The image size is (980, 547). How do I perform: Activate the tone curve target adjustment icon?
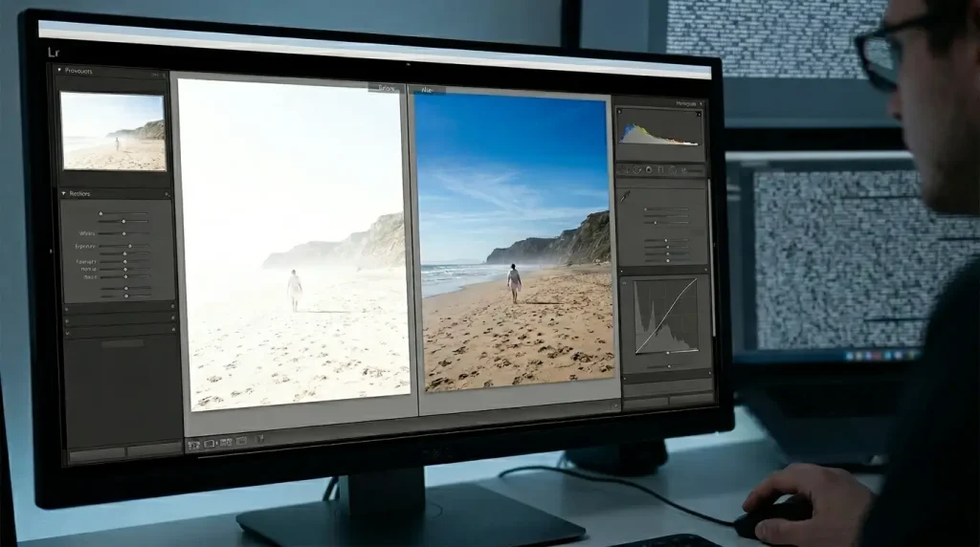point(624,283)
